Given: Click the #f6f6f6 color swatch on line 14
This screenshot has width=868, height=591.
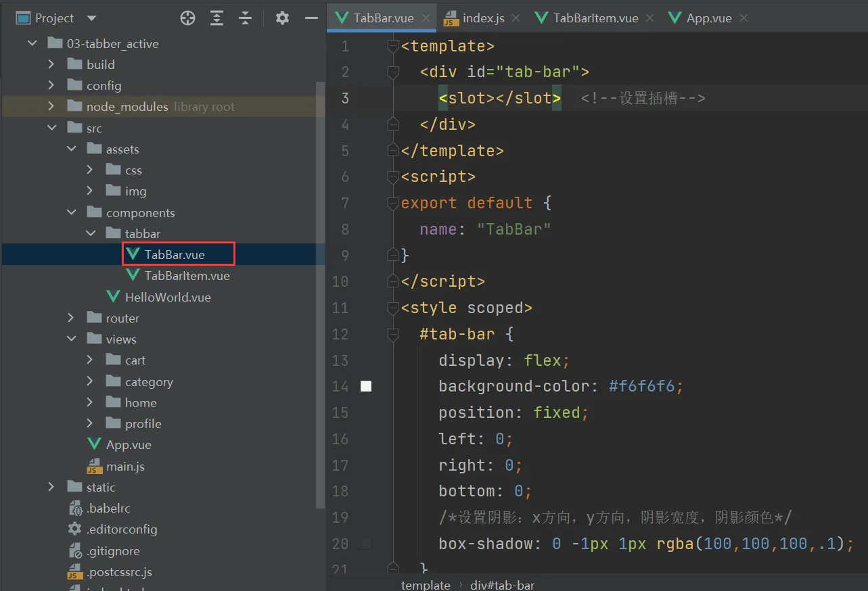Looking at the screenshot, I should 366,386.
